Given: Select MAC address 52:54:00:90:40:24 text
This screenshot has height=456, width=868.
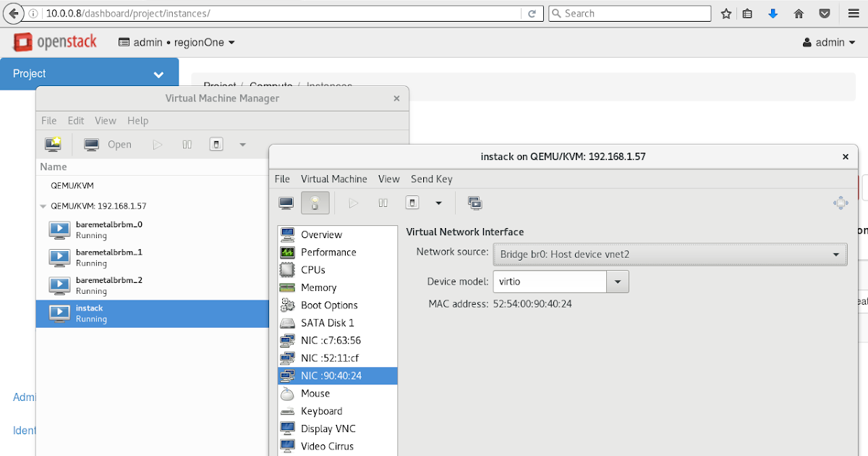Looking at the screenshot, I should point(532,304).
